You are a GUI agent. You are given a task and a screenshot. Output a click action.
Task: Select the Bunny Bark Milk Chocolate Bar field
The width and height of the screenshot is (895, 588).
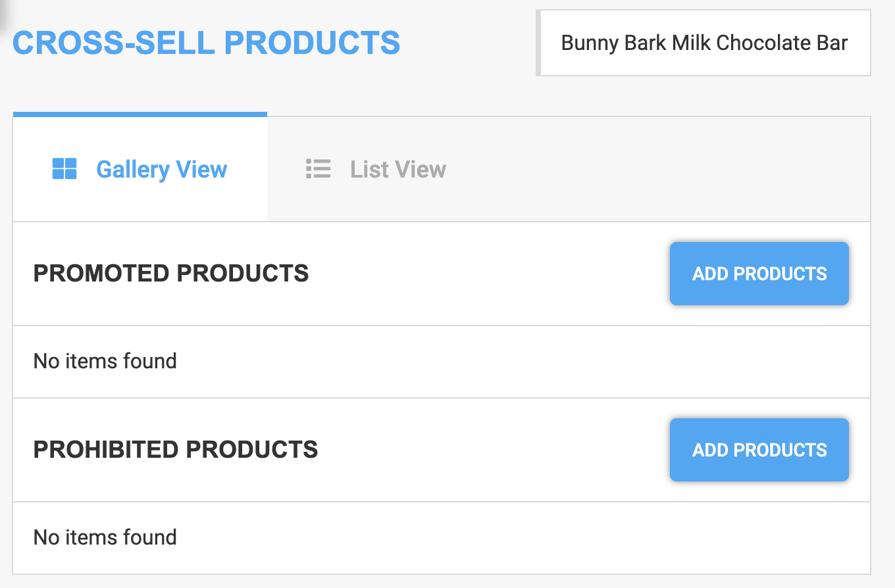point(703,43)
